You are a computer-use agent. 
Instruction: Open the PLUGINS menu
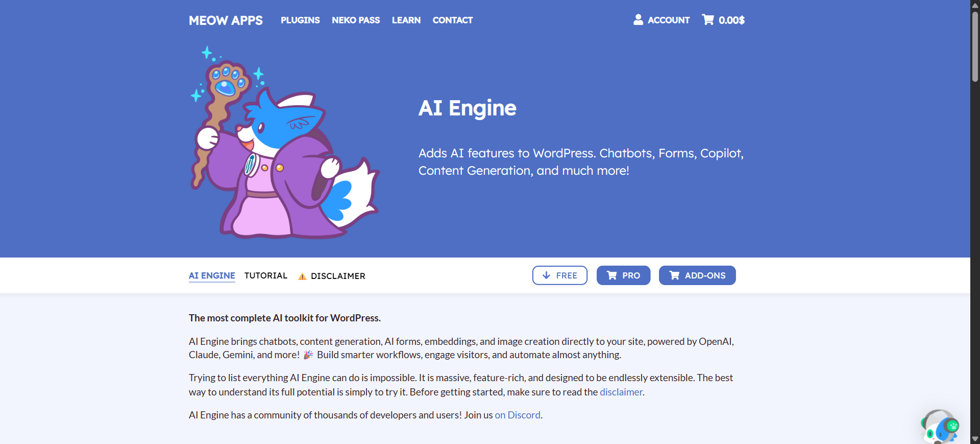click(300, 20)
